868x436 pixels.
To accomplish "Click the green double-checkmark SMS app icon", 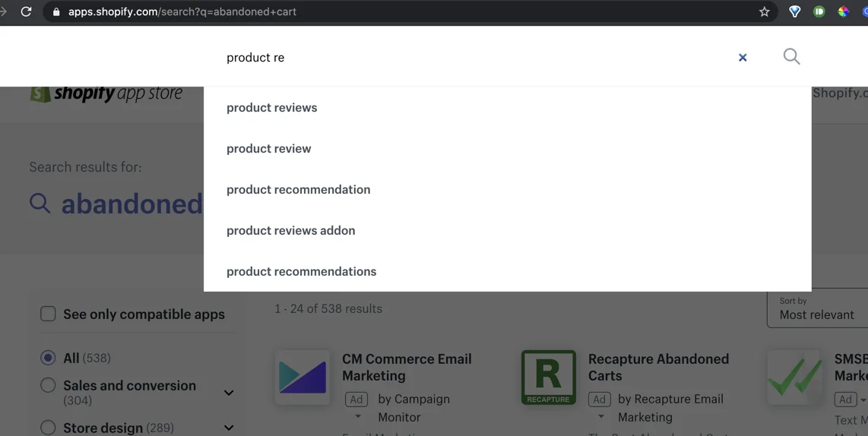I will 794,378.
